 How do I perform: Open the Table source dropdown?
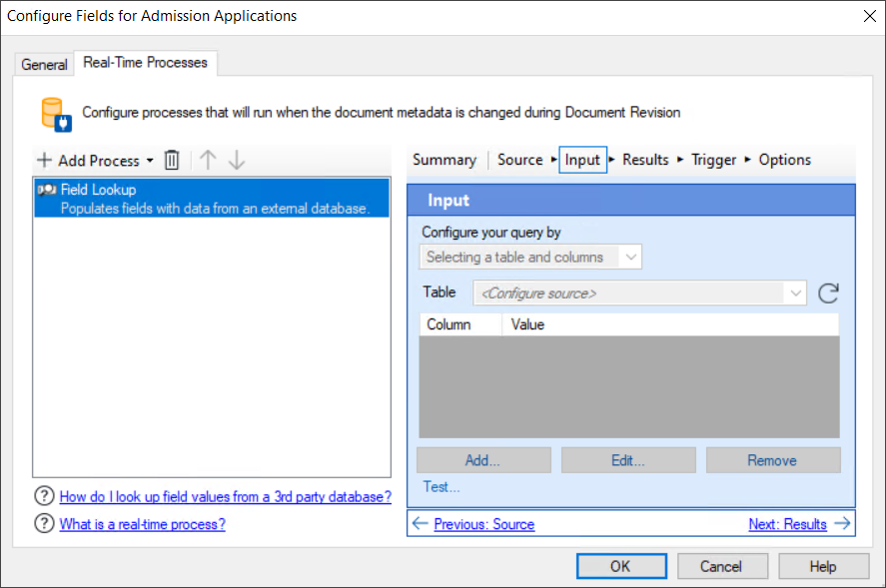(794, 294)
